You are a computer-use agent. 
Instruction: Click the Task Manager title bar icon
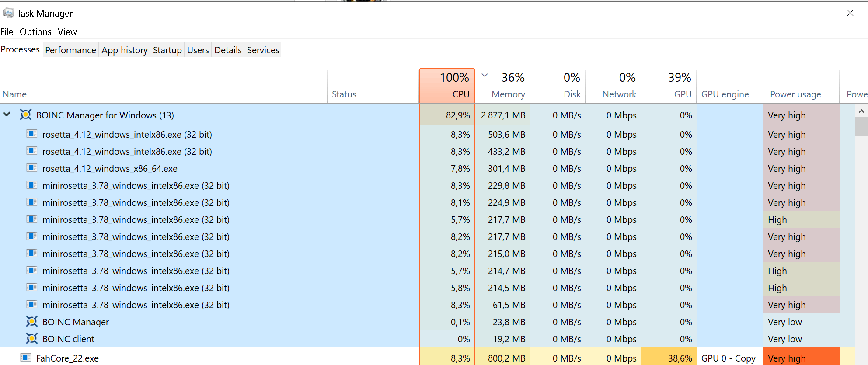pos(8,13)
